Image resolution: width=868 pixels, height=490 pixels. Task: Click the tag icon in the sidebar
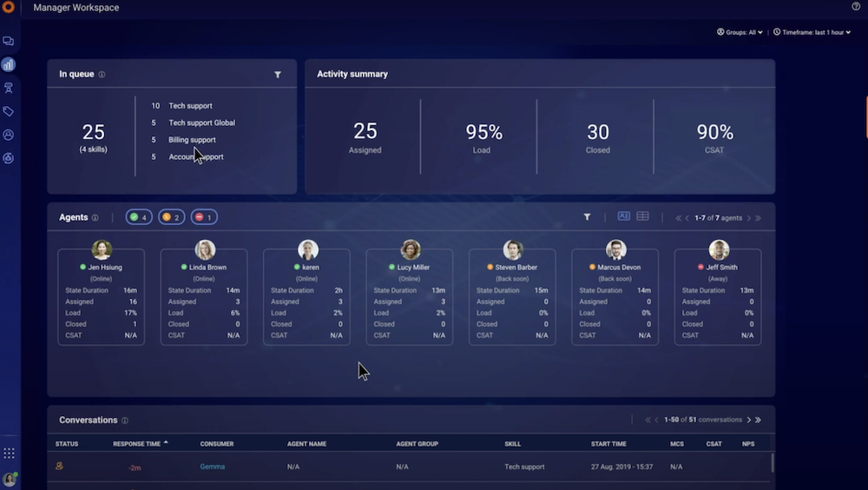click(9, 111)
